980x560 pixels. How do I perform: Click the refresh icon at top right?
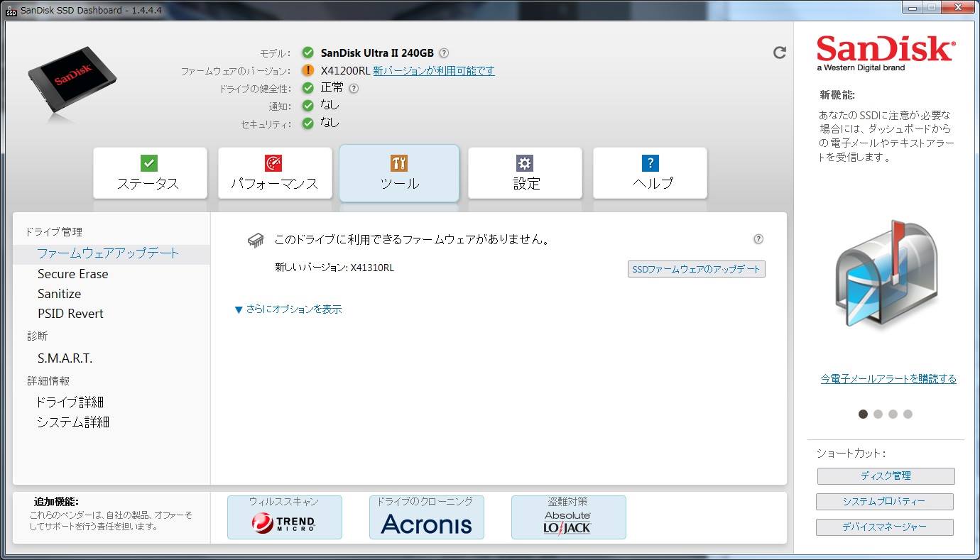780,53
